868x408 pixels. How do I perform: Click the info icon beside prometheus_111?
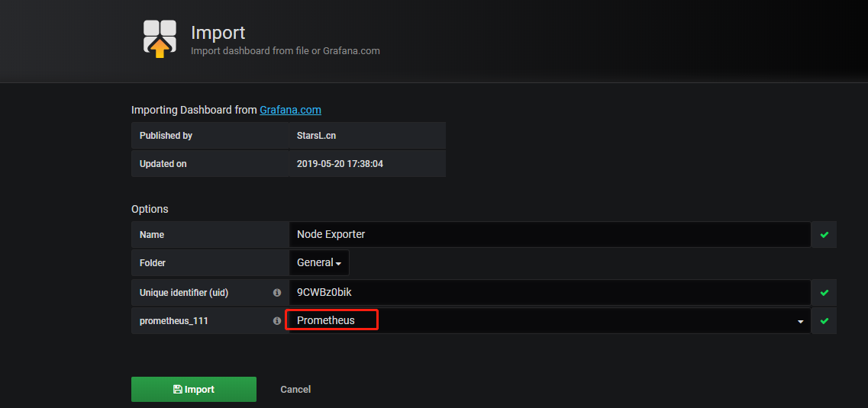click(x=277, y=320)
